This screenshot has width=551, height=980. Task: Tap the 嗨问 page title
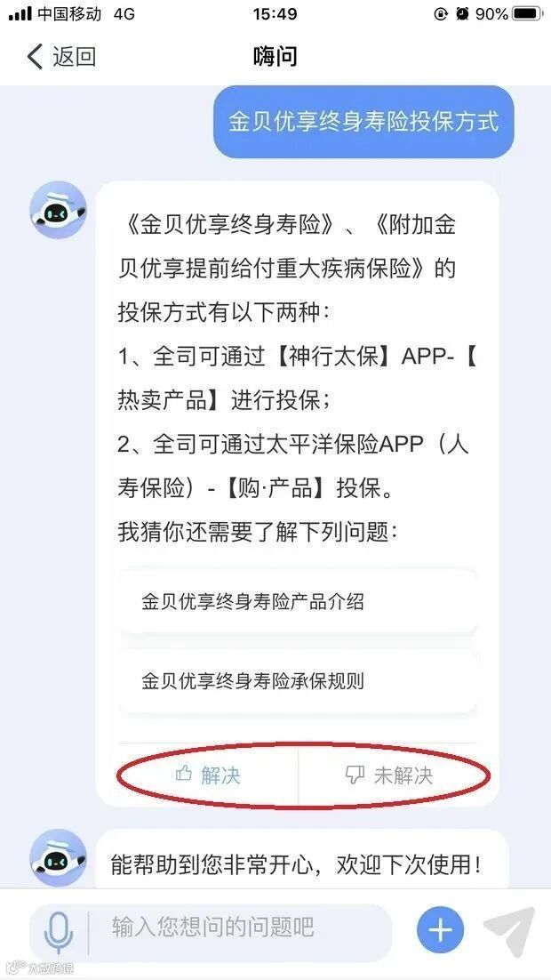pyautogui.click(x=275, y=57)
